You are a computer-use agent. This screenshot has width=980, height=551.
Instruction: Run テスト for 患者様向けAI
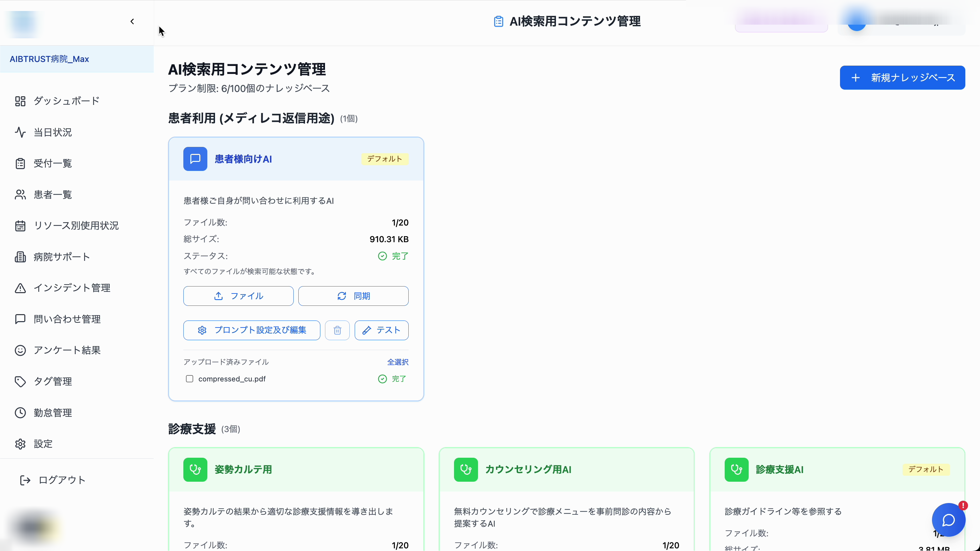coord(381,330)
